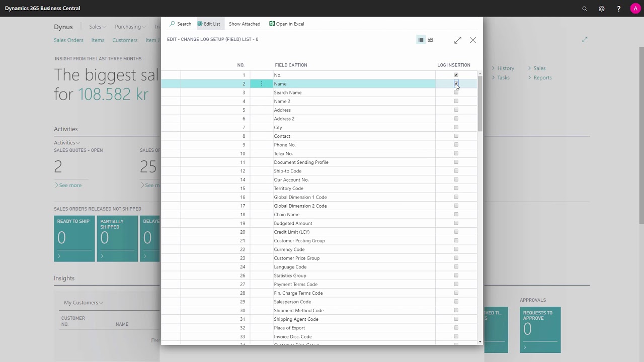Open Customers navigation link
Viewport: 644px width, 362px height.
click(125, 40)
